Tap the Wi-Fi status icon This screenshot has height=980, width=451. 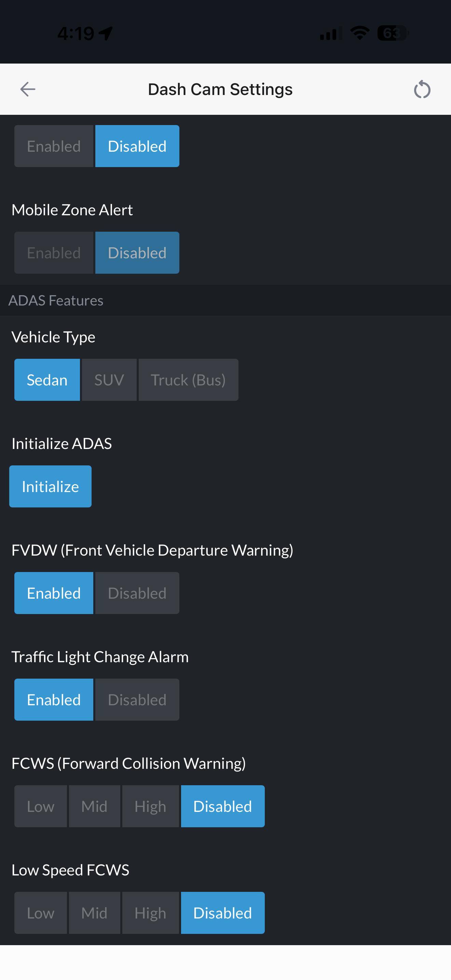[x=359, y=33]
